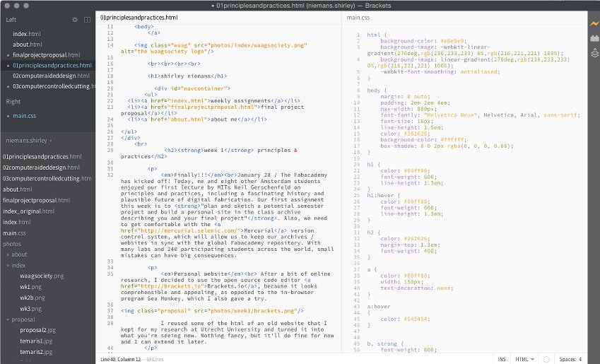Click the stacked layers icon in right toolbar
This screenshot has width=600, height=364.
point(594,53)
